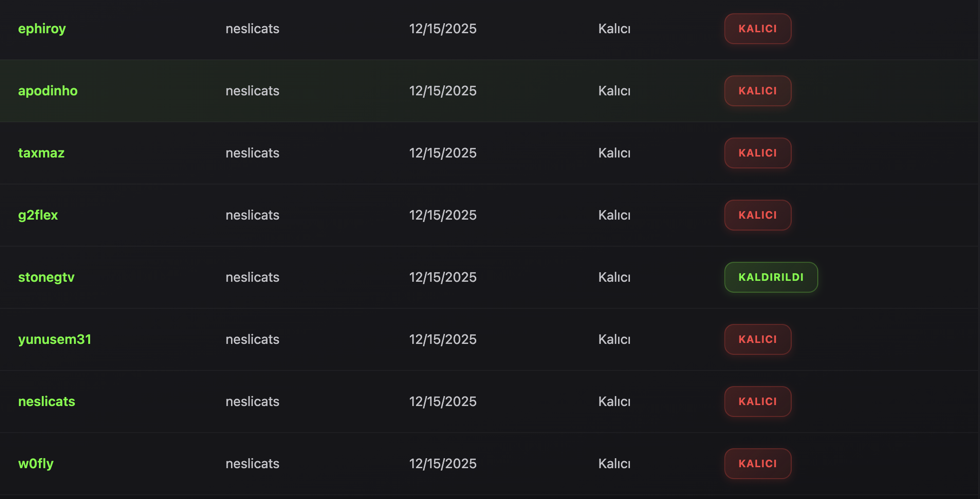Click the KALICI badge in w0fly row
The height and width of the screenshot is (499, 980).
point(758,463)
